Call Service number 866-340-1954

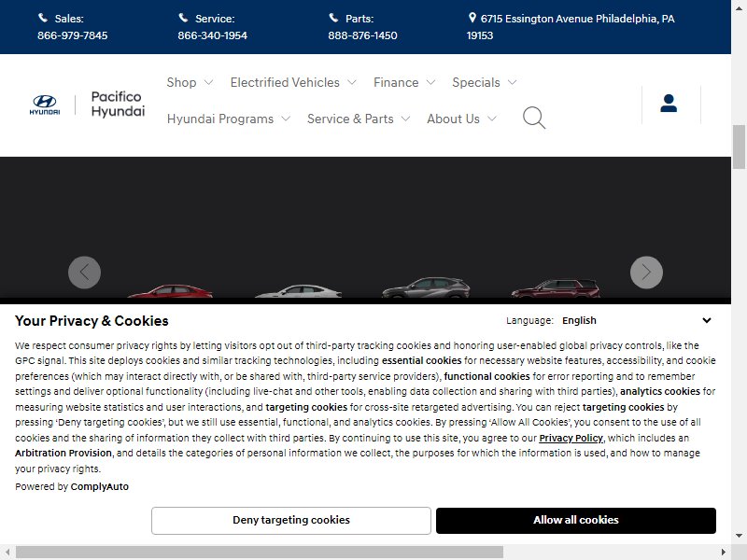pos(213,35)
